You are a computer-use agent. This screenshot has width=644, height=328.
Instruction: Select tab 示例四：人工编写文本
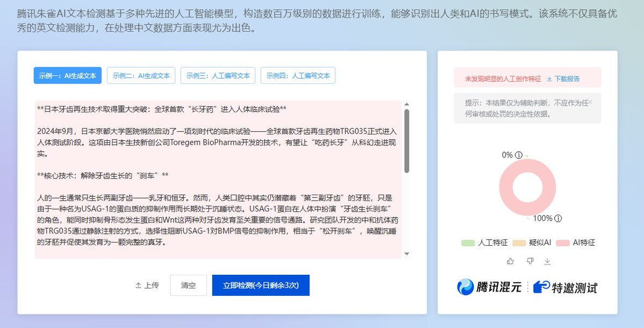(299, 75)
